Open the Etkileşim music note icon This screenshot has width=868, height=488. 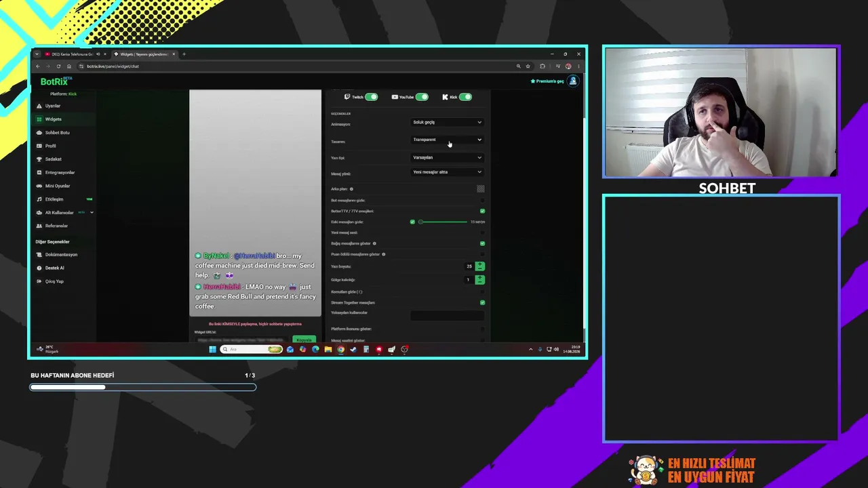39,199
